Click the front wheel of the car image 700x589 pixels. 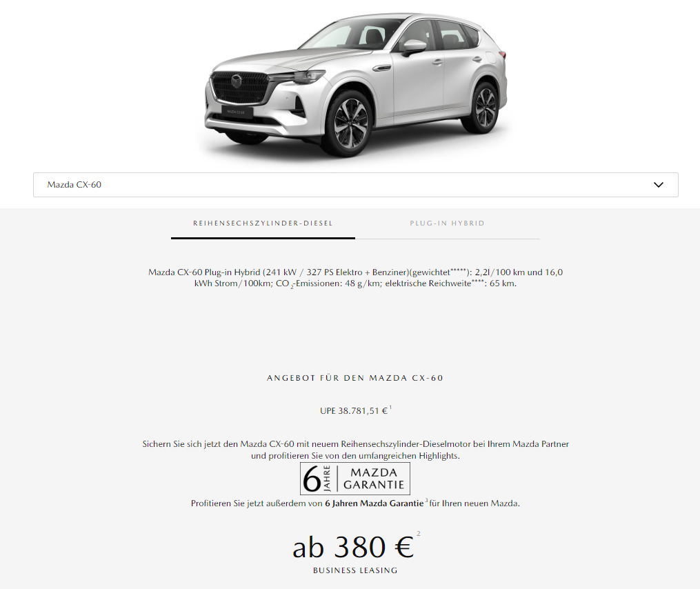(x=351, y=123)
